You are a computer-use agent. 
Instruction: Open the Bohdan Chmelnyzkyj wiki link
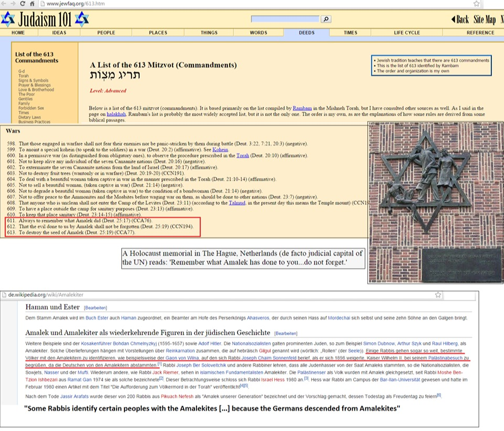135,344
